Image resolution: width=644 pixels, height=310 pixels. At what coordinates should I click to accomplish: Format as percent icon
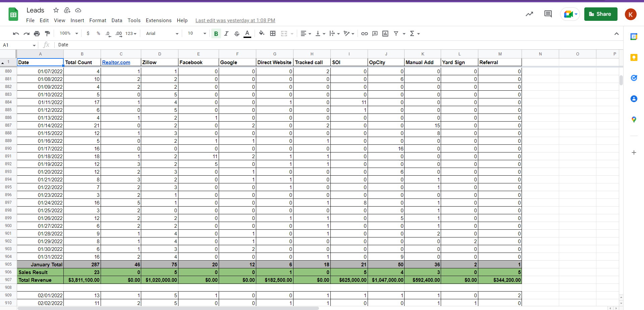[x=98, y=34]
